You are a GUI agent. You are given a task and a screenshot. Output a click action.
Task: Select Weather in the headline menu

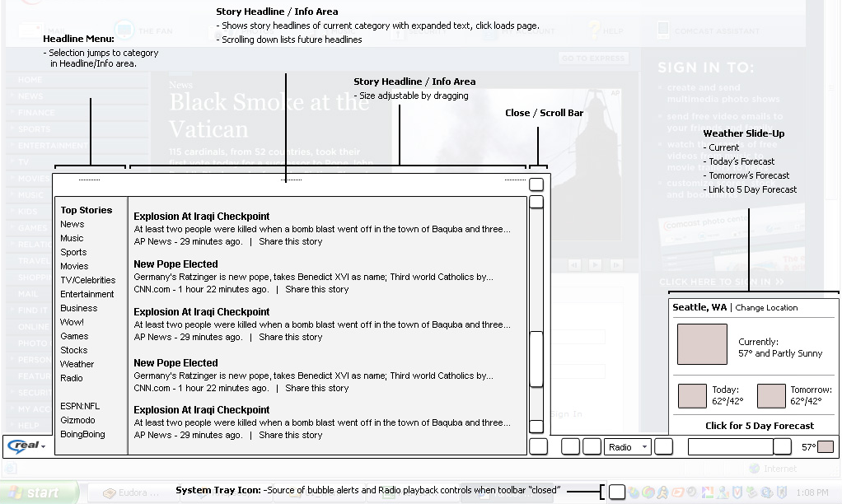77,363
